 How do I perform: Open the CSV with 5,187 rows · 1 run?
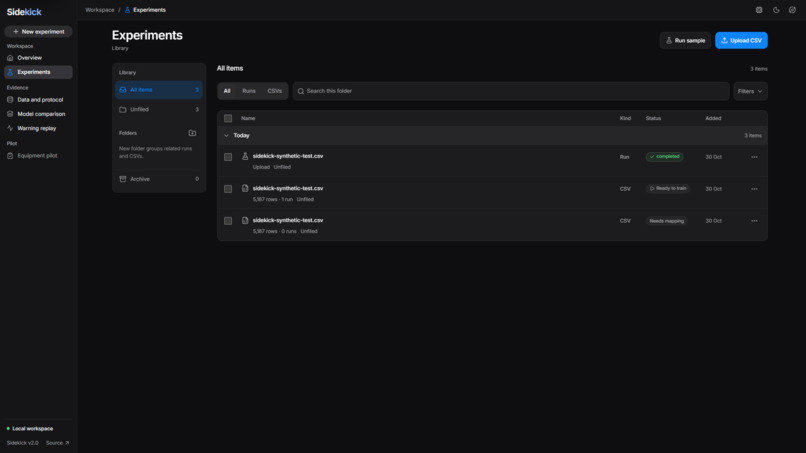pos(288,188)
